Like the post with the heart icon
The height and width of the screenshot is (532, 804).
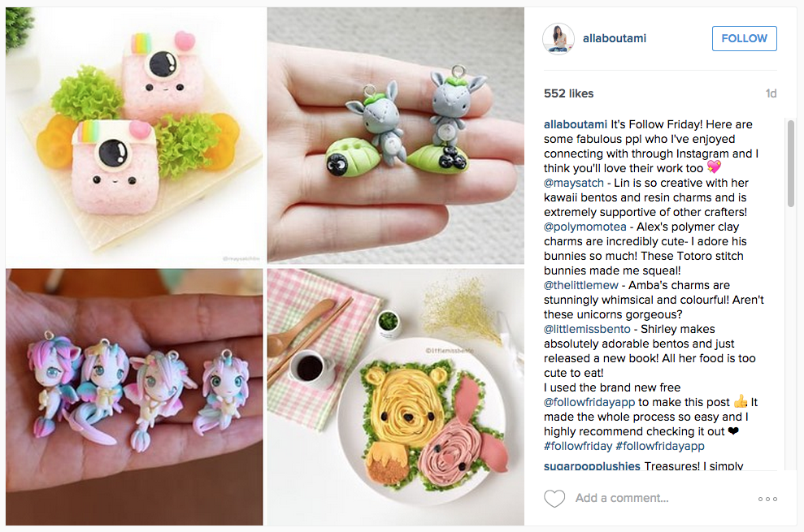pyautogui.click(x=554, y=498)
